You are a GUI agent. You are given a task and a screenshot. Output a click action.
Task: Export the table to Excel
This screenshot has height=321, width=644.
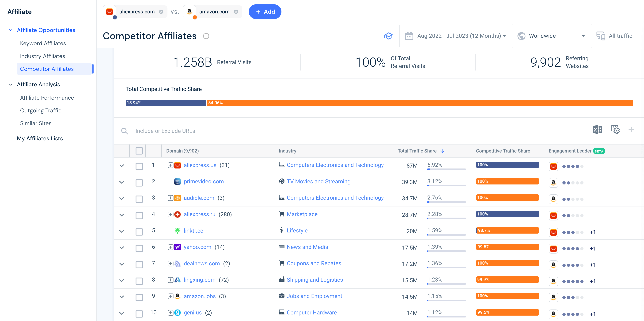[x=598, y=129]
